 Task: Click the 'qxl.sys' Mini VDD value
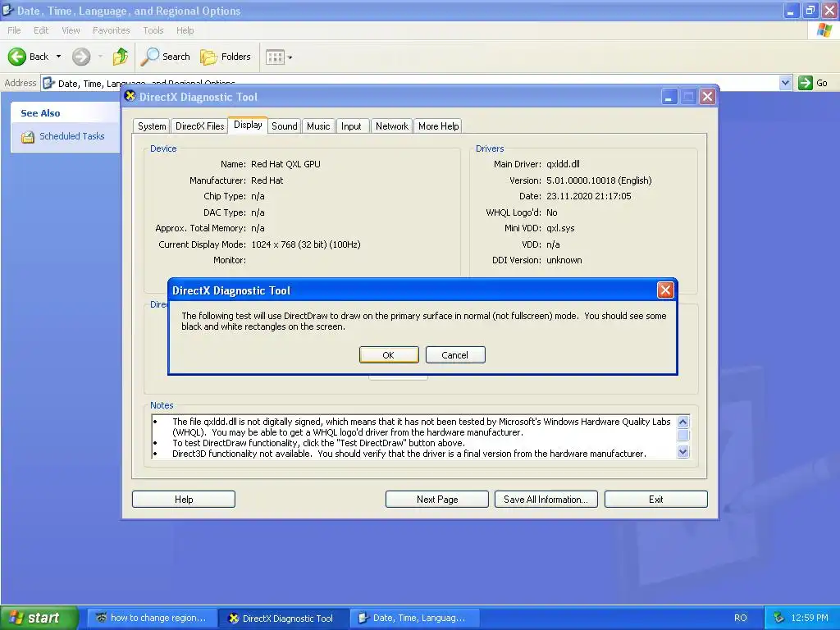pyautogui.click(x=559, y=228)
